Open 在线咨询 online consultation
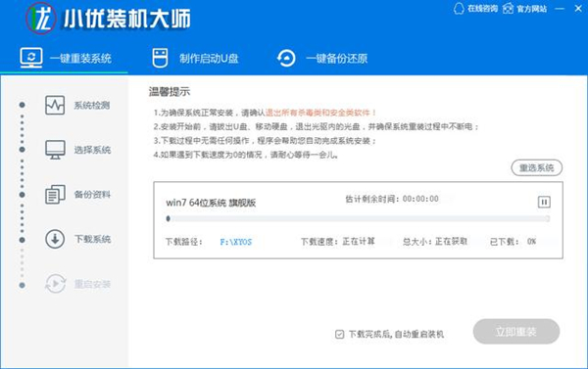The height and width of the screenshot is (369, 588). pyautogui.click(x=475, y=8)
